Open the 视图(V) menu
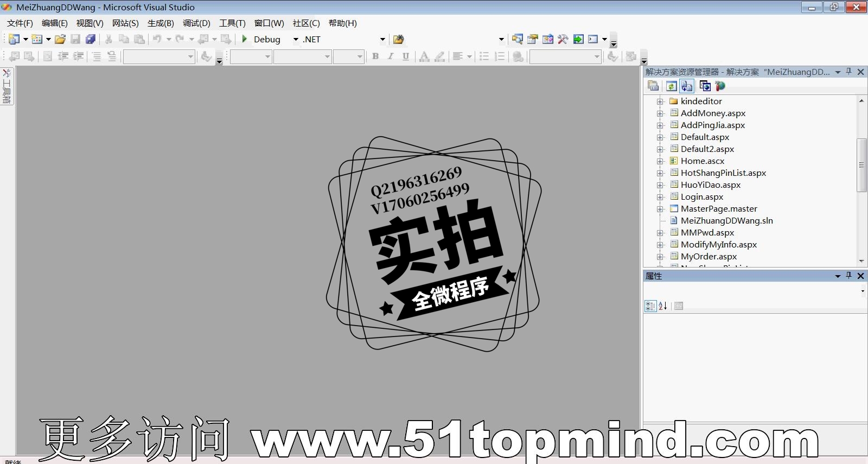Screen dimensions: 868x464 coord(90,23)
